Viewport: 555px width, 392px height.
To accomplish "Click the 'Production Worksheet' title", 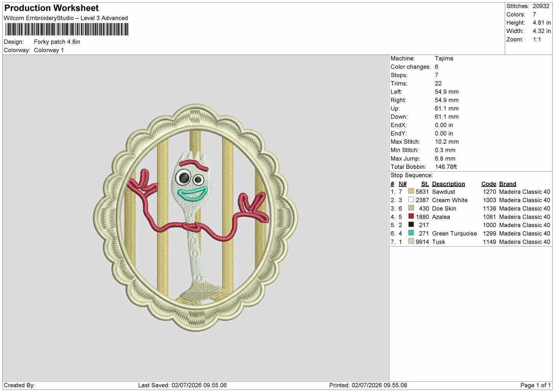I will (51, 8).
